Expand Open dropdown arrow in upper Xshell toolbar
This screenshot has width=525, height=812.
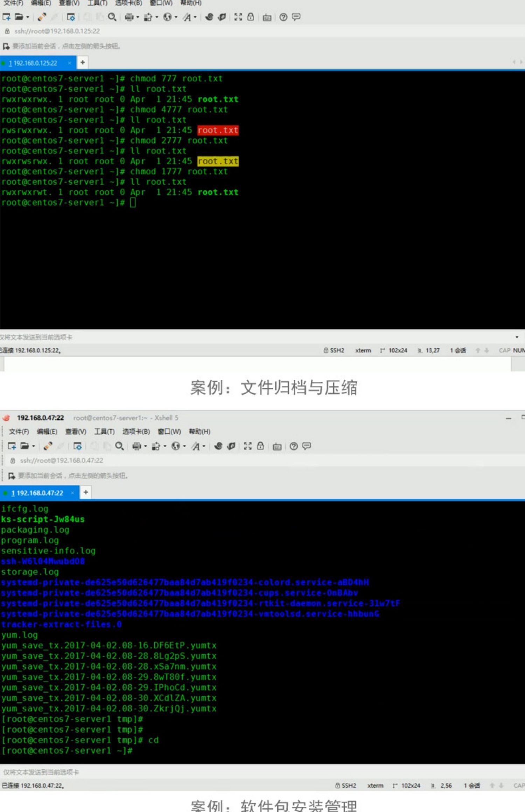click(x=28, y=17)
